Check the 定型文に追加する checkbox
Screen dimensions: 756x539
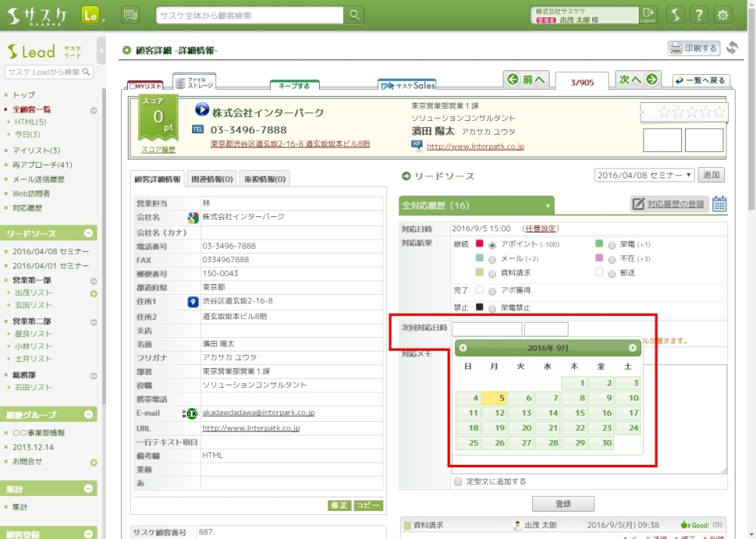click(x=458, y=482)
